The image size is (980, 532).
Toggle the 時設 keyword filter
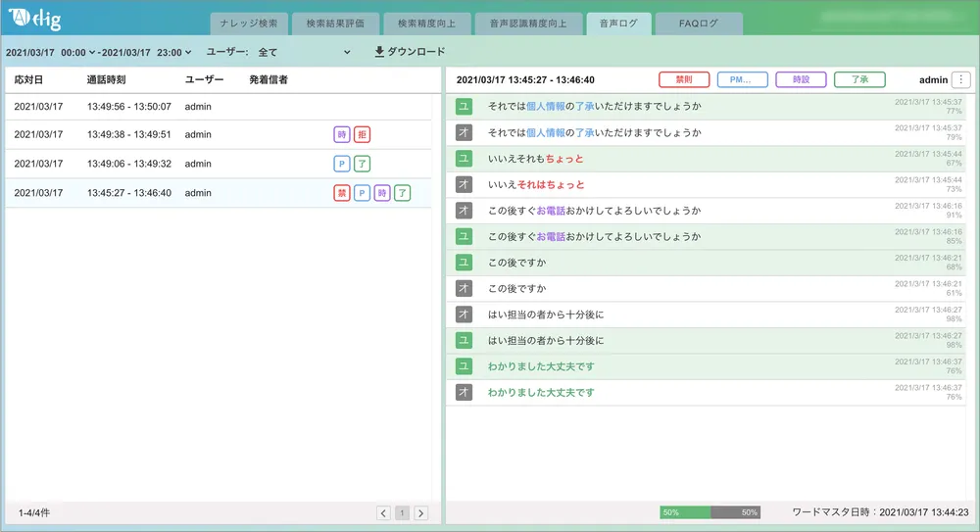pyautogui.click(x=802, y=79)
